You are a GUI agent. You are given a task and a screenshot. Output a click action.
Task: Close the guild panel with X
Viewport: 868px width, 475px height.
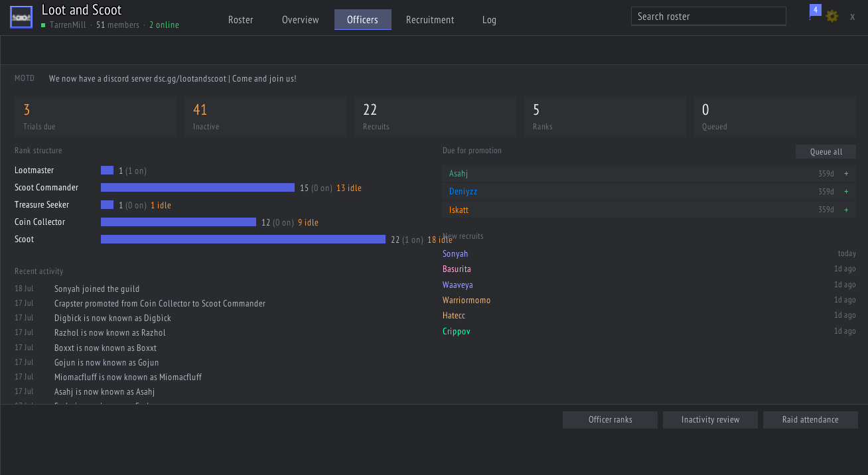pos(853,17)
